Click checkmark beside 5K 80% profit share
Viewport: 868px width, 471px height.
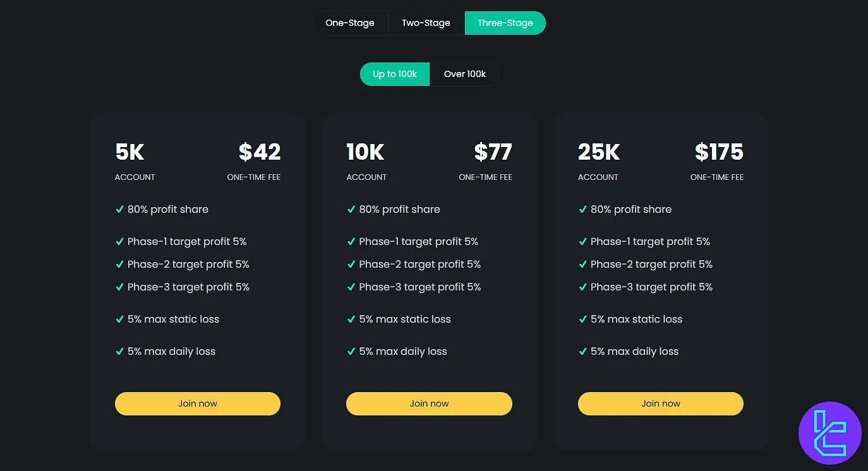(119, 209)
